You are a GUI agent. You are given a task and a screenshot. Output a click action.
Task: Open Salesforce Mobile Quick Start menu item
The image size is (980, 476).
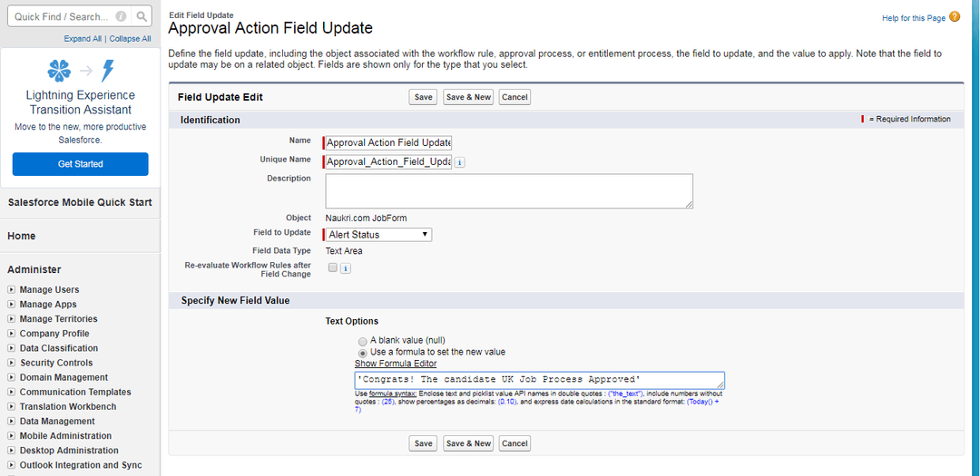click(x=80, y=202)
